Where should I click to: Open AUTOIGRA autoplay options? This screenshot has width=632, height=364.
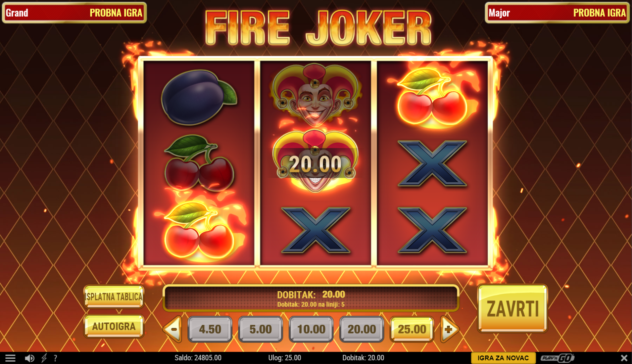coord(114,326)
